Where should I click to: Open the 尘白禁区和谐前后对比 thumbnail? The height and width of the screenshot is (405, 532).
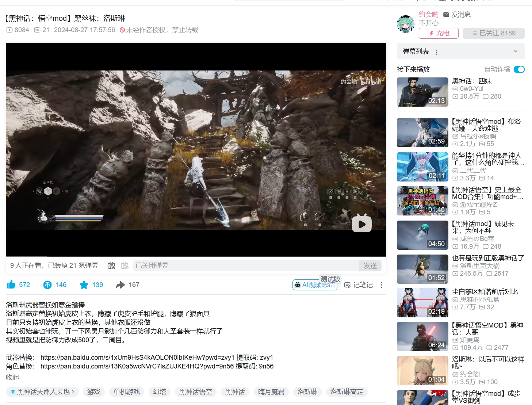coord(422,303)
